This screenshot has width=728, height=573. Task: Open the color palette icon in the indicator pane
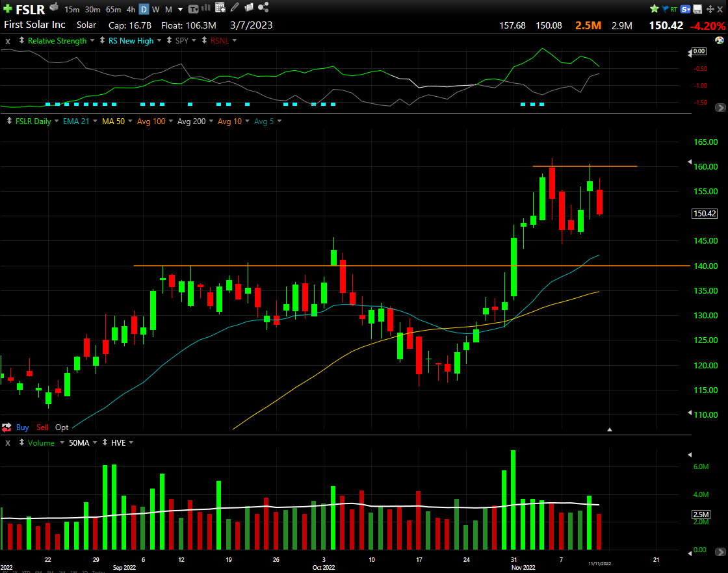click(720, 40)
